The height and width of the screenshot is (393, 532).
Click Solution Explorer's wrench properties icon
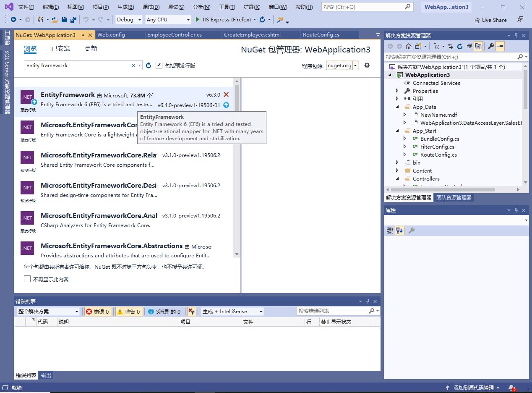(490, 46)
